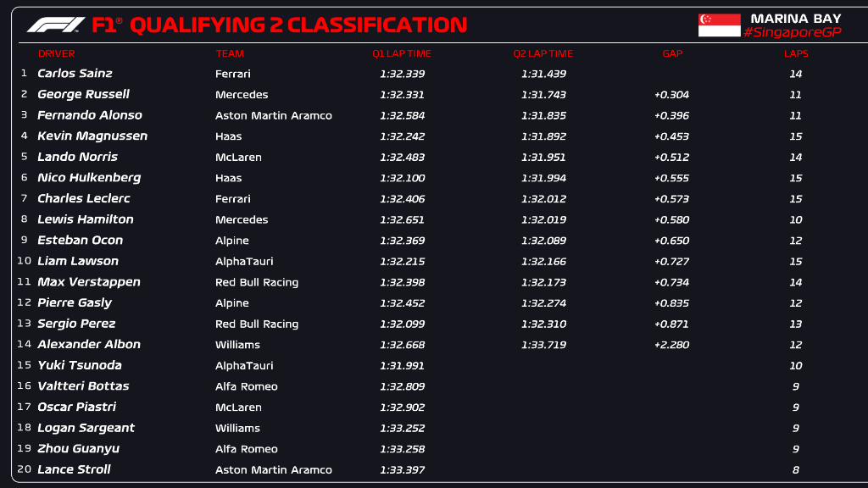The height and width of the screenshot is (488, 868).
Task: Click the F1 logo icon
Action: (x=56, y=25)
